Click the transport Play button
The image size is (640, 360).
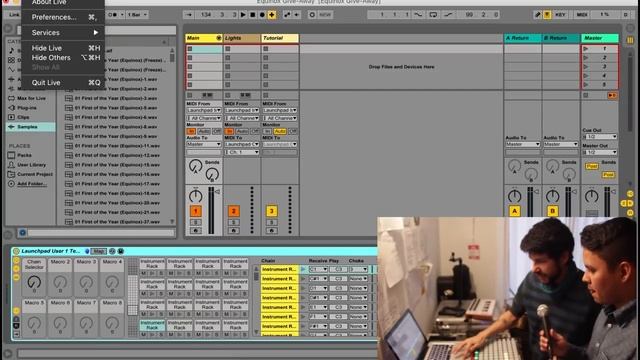pyautogui.click(x=243, y=15)
